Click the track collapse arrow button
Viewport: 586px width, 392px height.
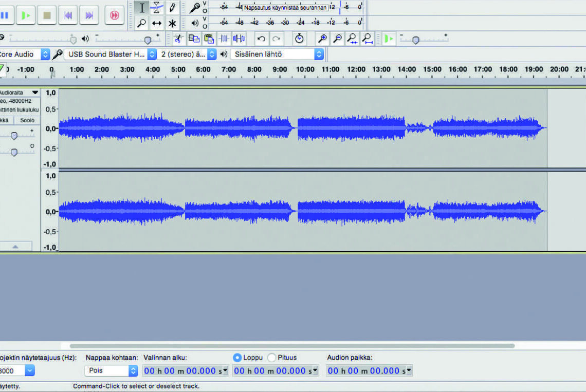pyautogui.click(x=15, y=247)
